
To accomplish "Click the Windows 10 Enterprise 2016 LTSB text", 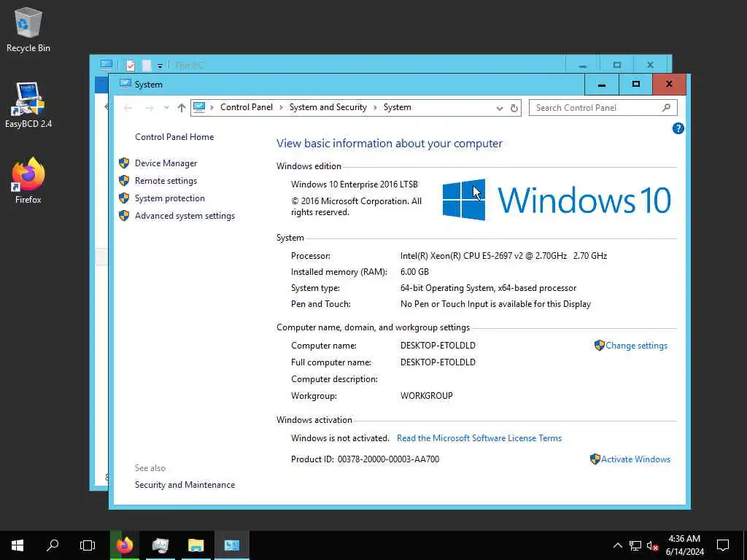I will click(355, 184).
